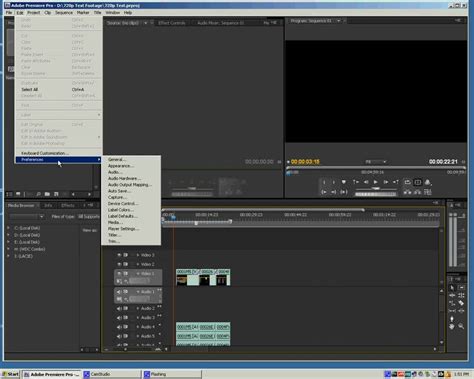Toggle Video 3 track output eye
The width and height of the screenshot is (474, 379).
[x=119, y=255]
